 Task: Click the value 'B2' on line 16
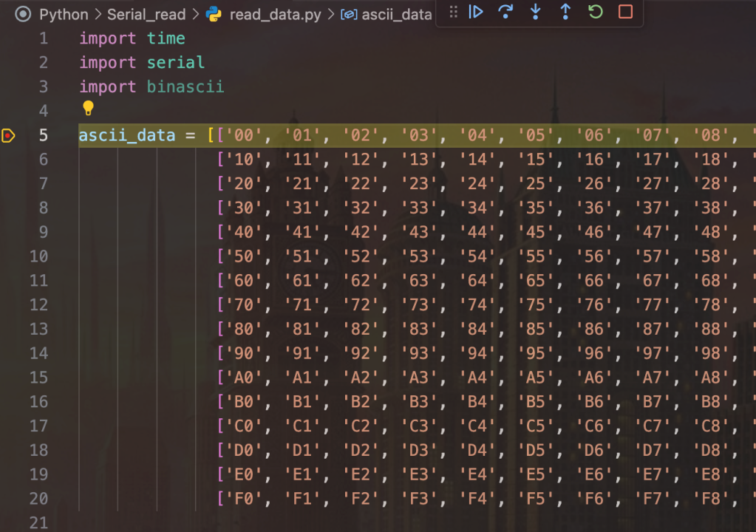point(360,401)
